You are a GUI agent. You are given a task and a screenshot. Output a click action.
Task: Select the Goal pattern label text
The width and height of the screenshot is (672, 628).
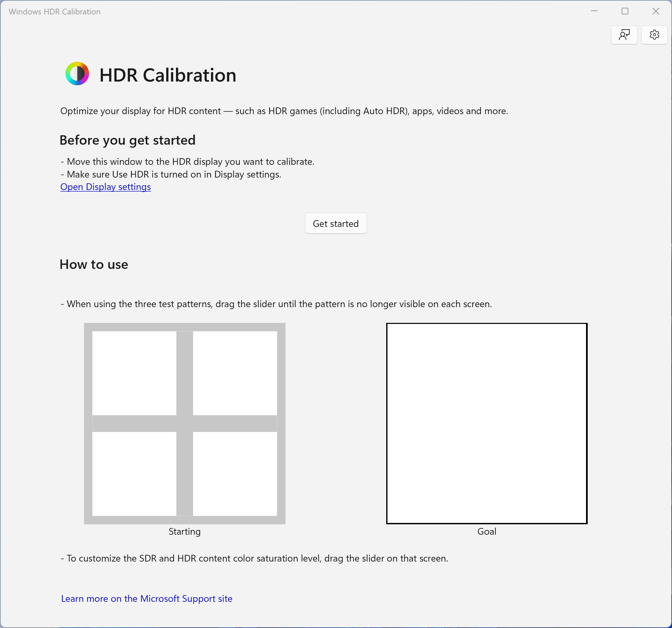click(x=486, y=531)
